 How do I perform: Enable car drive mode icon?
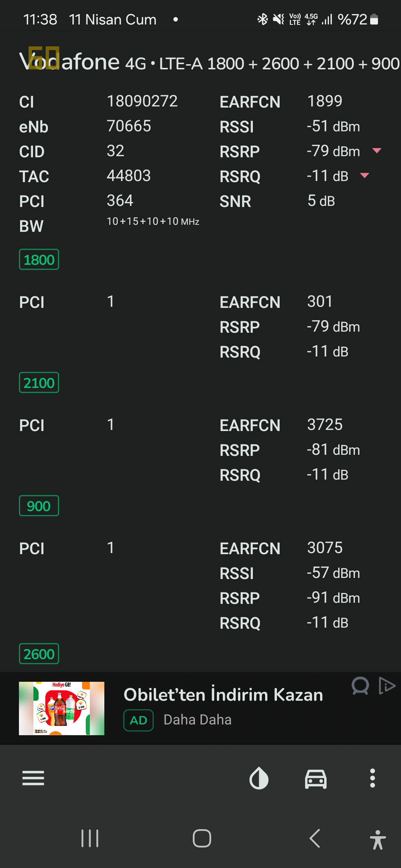316,778
